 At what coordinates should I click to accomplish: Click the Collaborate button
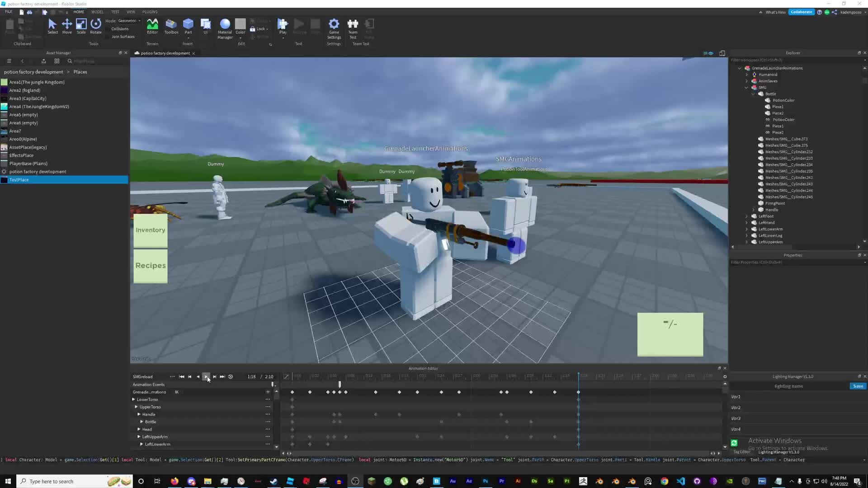pos(801,12)
